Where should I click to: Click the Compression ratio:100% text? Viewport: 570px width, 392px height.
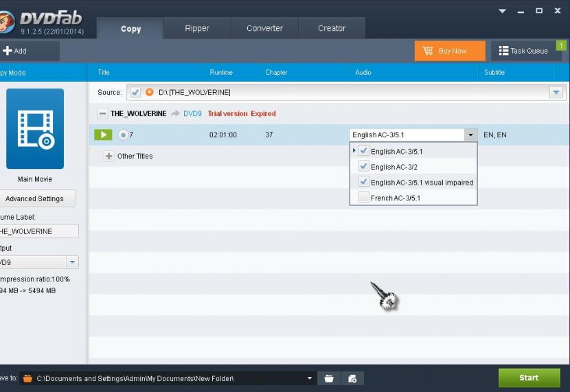click(35, 279)
